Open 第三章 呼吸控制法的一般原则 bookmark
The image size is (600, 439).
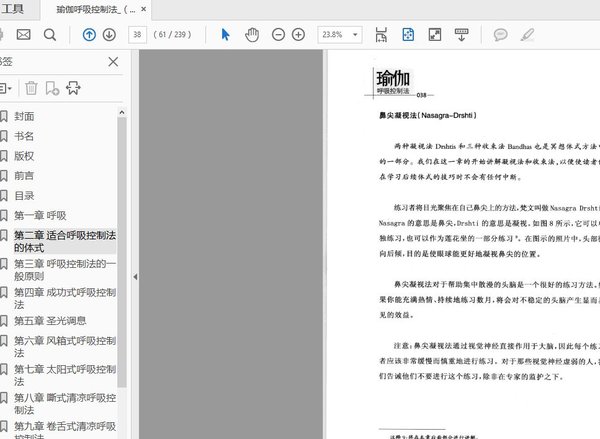pyautogui.click(x=65, y=270)
